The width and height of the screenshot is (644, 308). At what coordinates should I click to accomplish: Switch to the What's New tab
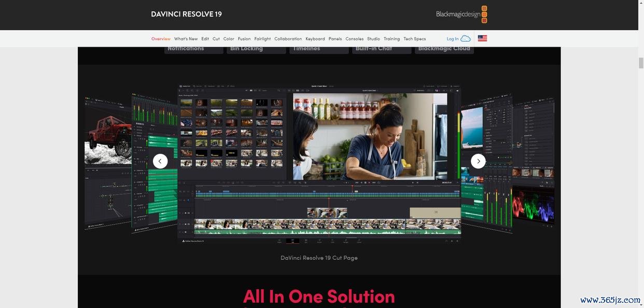point(186,39)
